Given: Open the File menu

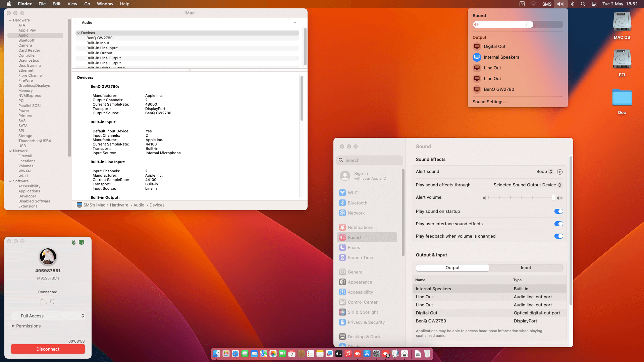Looking at the screenshot, I should tap(42, 4).
